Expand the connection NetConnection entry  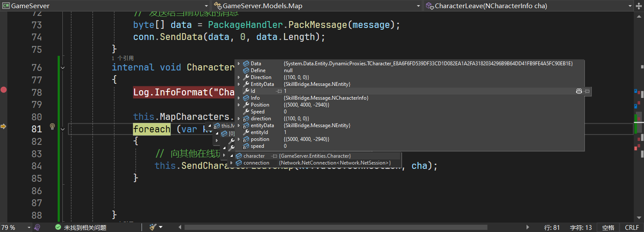point(231,163)
